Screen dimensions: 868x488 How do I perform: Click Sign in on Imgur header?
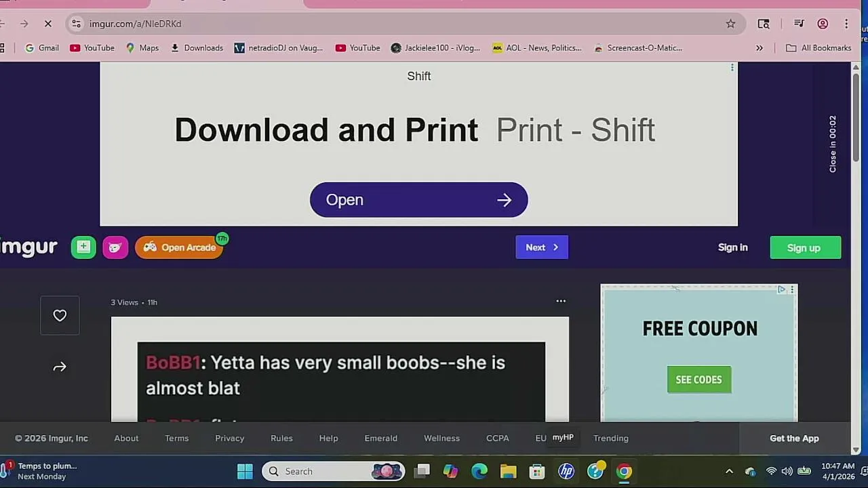coord(732,247)
